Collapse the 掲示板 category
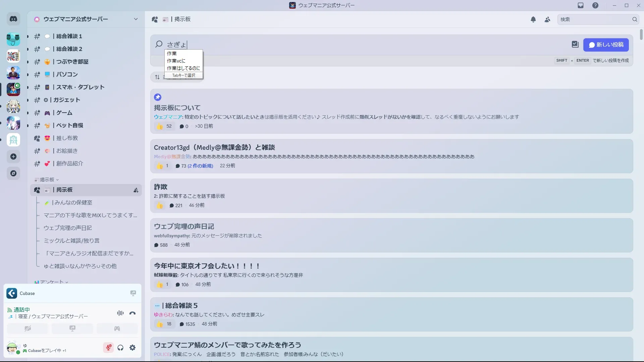The width and height of the screenshot is (644, 362). (47, 180)
